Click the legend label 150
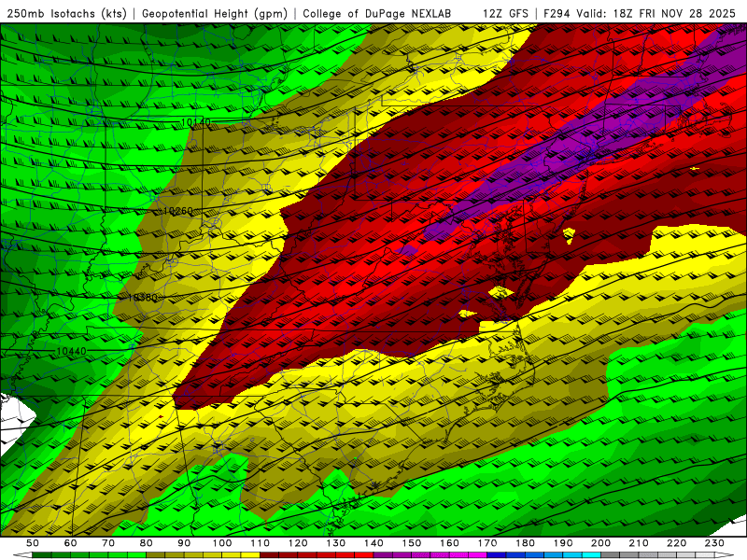Viewport: 747px width, 560px height. [x=411, y=543]
